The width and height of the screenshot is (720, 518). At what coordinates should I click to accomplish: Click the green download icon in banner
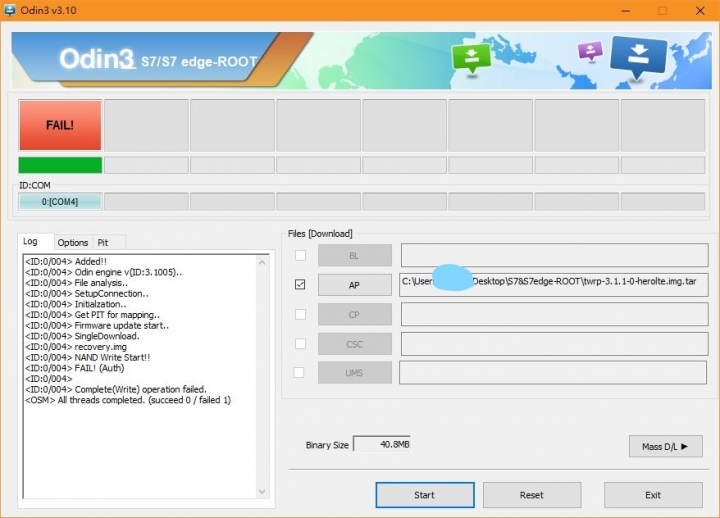(x=471, y=58)
